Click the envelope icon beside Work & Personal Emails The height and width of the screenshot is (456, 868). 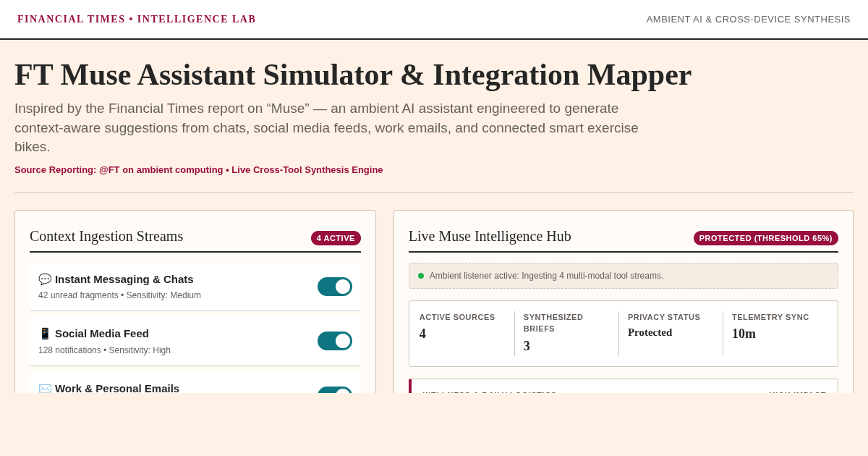tap(45, 388)
